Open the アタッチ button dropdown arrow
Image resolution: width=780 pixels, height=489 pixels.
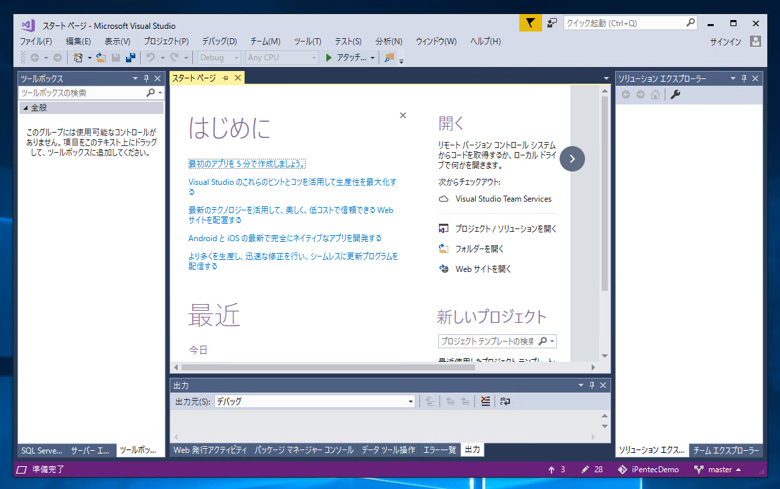pyautogui.click(x=372, y=58)
